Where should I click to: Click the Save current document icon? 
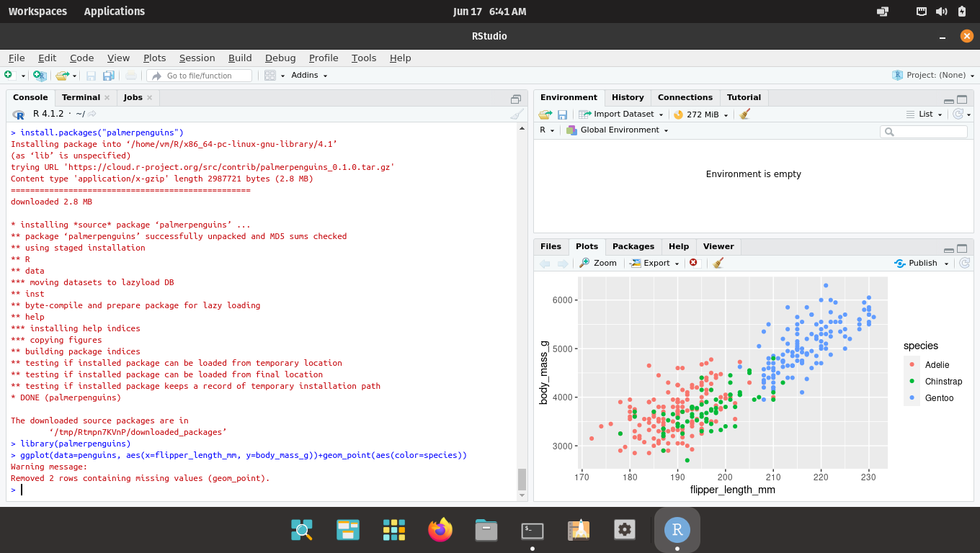[91, 75]
